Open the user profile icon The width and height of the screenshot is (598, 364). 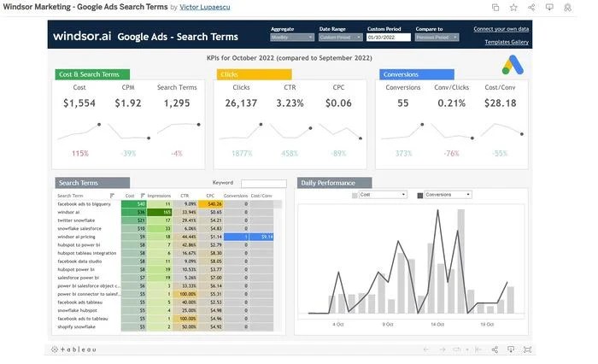(567, 7)
